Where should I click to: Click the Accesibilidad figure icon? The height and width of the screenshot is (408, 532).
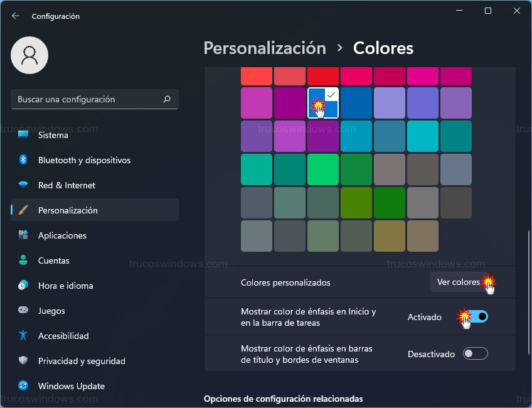[23, 336]
